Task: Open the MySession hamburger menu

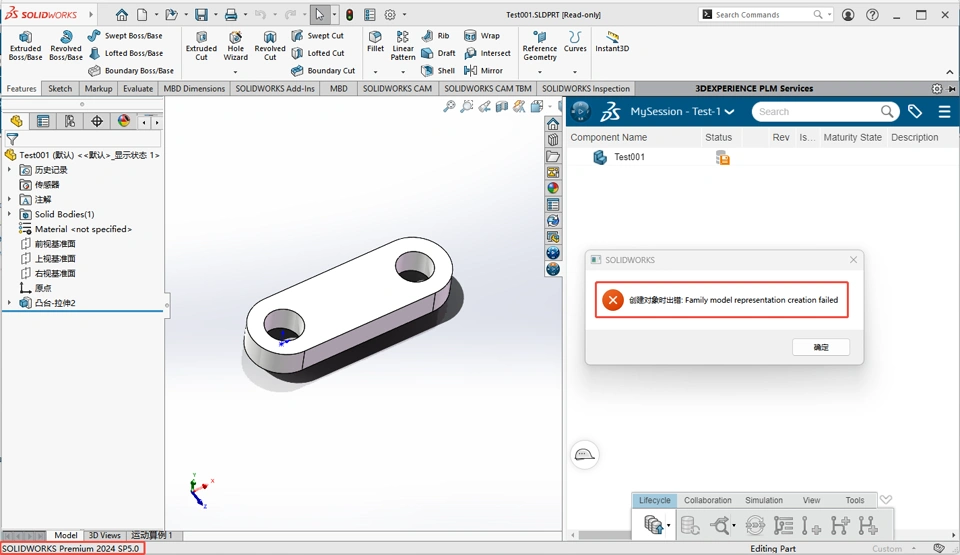Action: pyautogui.click(x=944, y=111)
